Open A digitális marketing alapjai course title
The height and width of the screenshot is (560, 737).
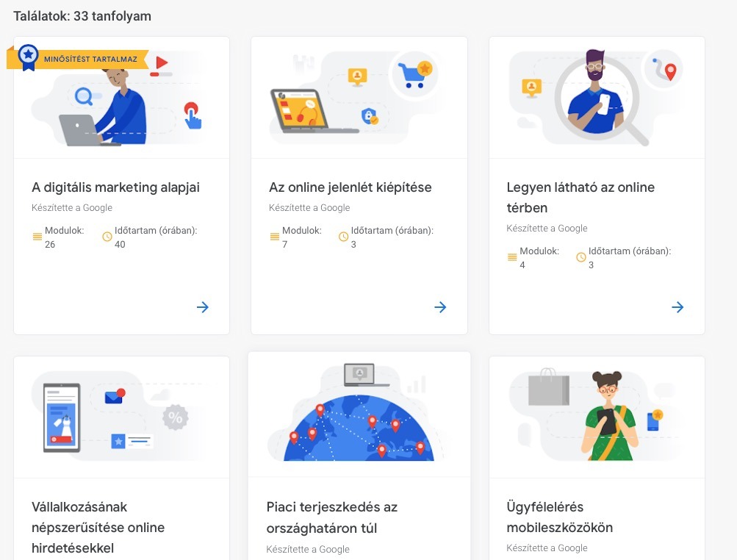(x=115, y=187)
